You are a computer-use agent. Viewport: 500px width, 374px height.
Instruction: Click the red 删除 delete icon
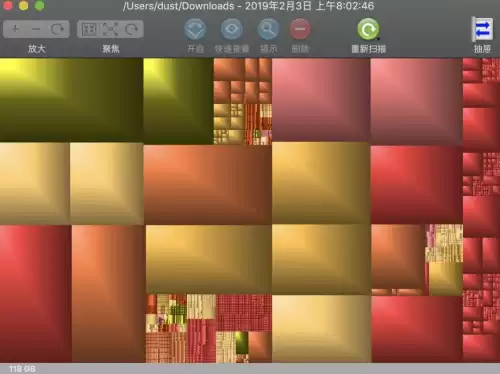click(300, 29)
